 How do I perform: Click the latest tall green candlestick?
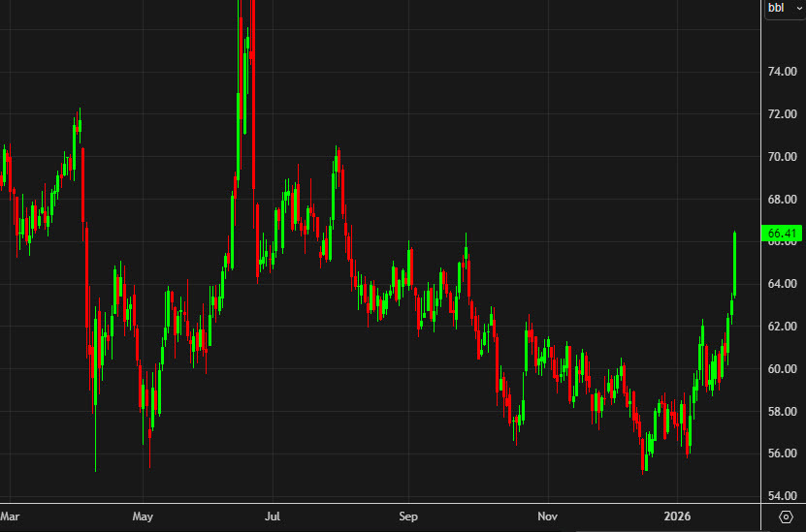pos(734,264)
